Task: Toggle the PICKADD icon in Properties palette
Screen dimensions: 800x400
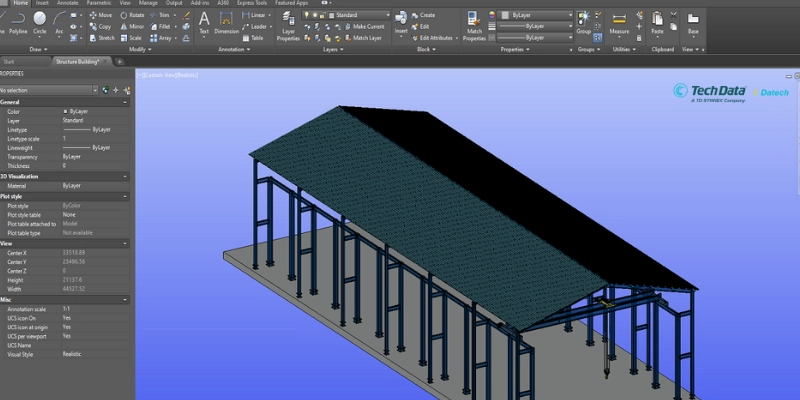Action: pyautogui.click(x=105, y=90)
